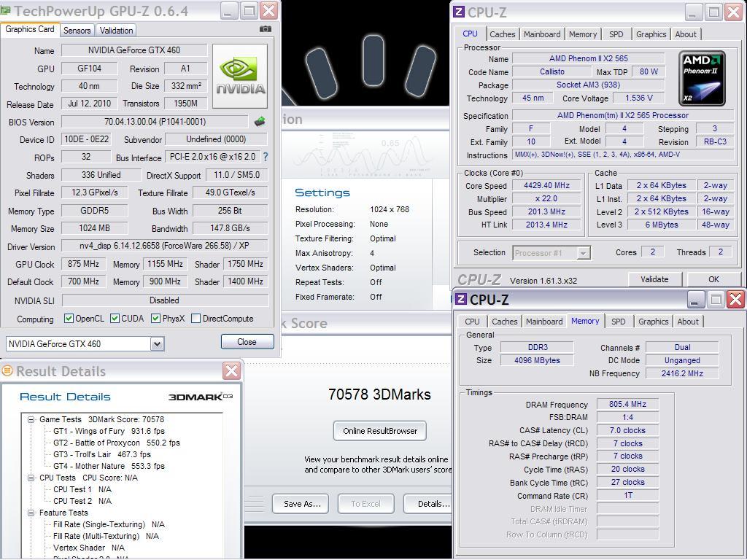Click the AMD Phenom II logo in CPU-Z
The height and width of the screenshot is (560, 747).
[702, 78]
